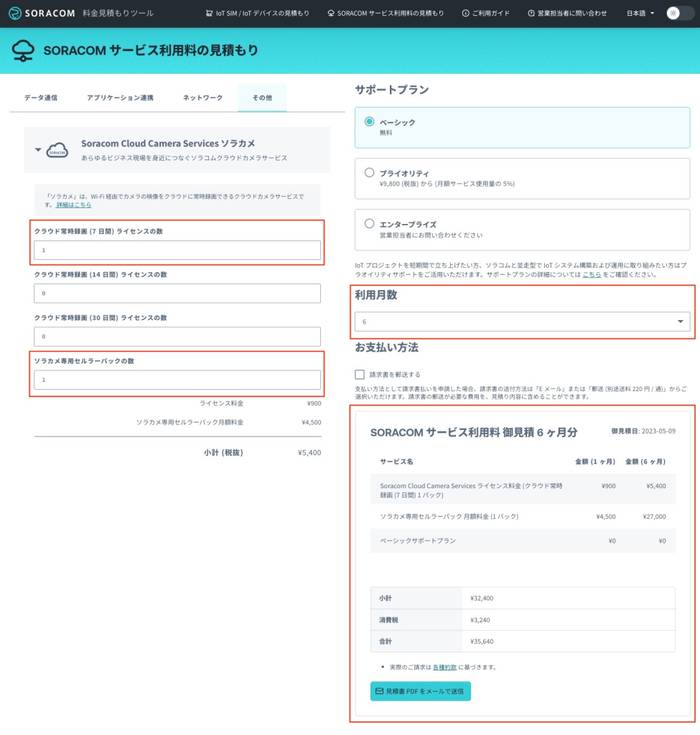Click the 消費税 ¥3,240 value
Viewport: 700px width, 735px height.
[480, 620]
